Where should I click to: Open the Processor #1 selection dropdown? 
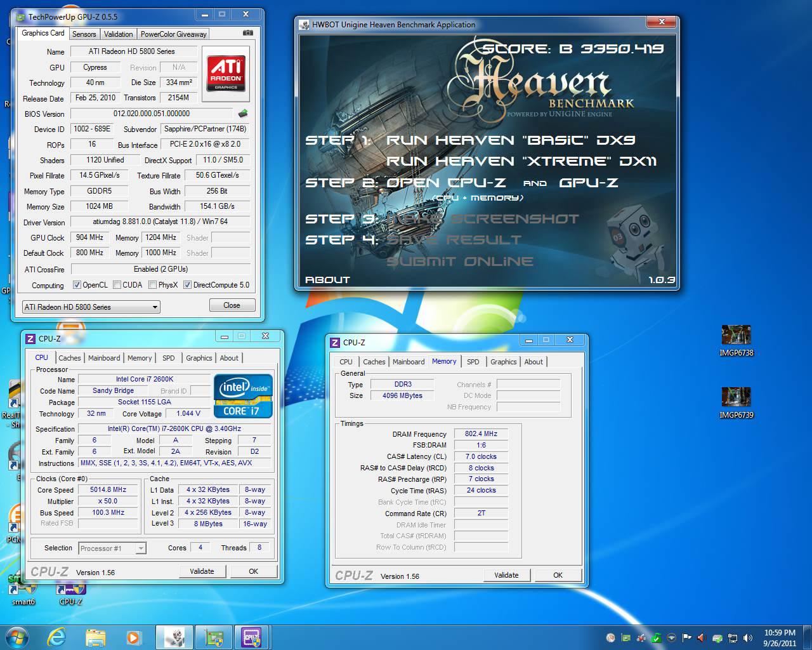pyautogui.click(x=112, y=548)
